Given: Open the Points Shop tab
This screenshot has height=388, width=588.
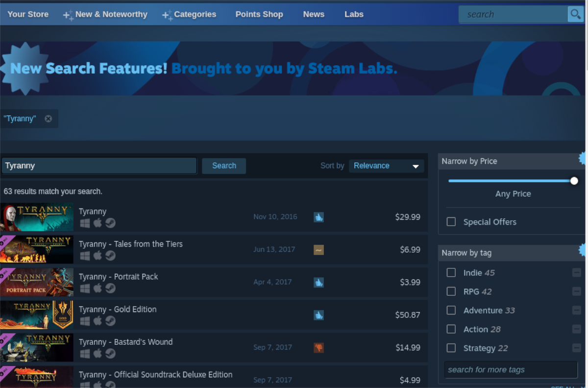Looking at the screenshot, I should click(259, 14).
